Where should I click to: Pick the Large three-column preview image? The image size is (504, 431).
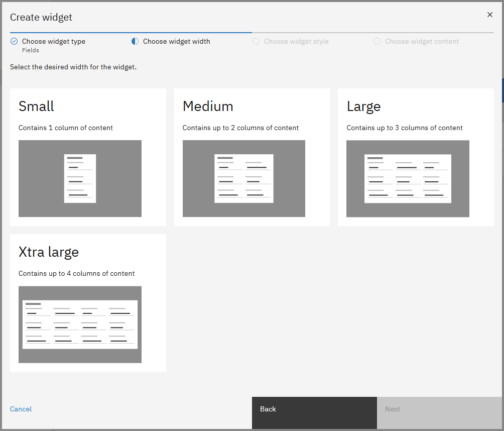(408, 178)
